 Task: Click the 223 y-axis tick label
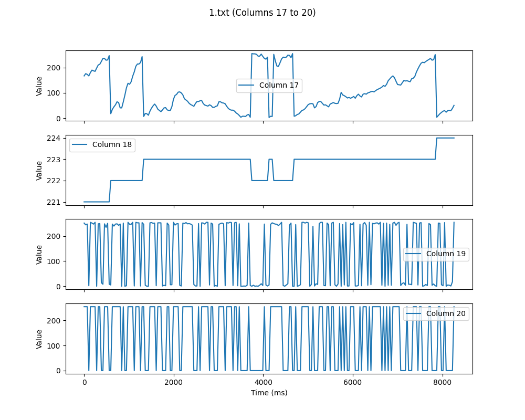55,160
